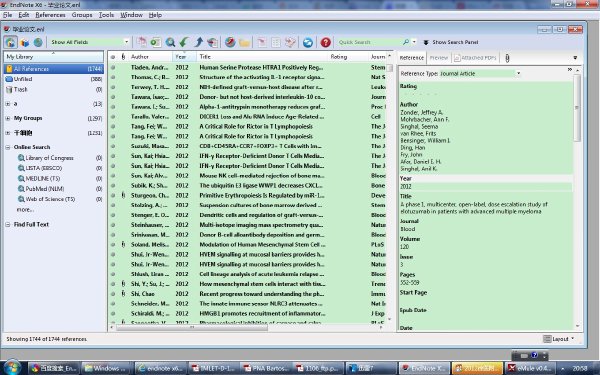Collapse the Find Full Text group
The width and height of the screenshot is (600, 375).
point(8,225)
